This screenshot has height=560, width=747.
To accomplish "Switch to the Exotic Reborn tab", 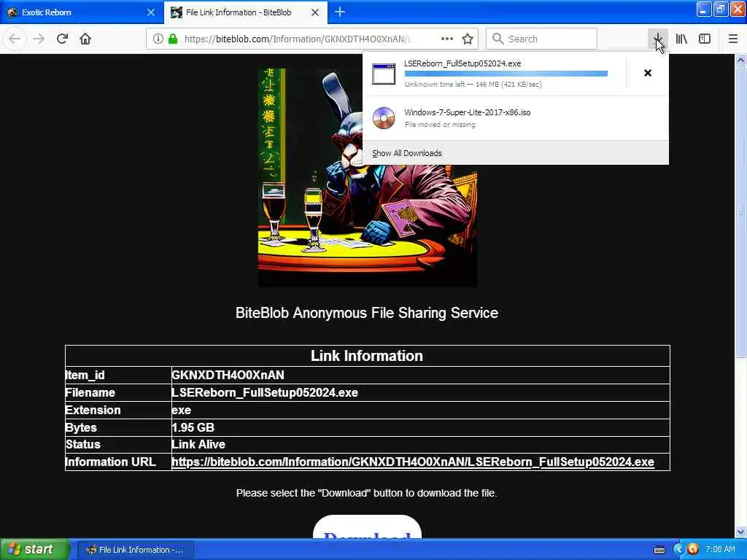I will 82,12.
